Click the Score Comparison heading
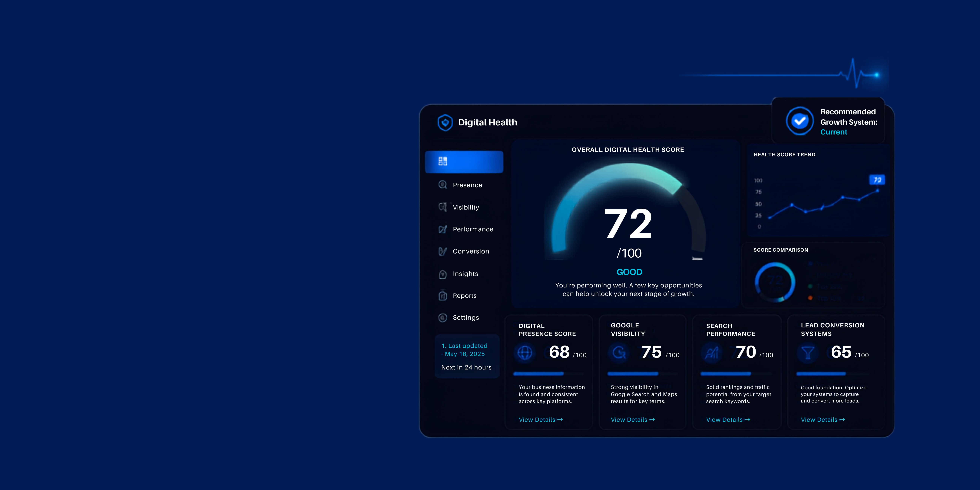Viewport: 980px width, 490px height. point(781,250)
